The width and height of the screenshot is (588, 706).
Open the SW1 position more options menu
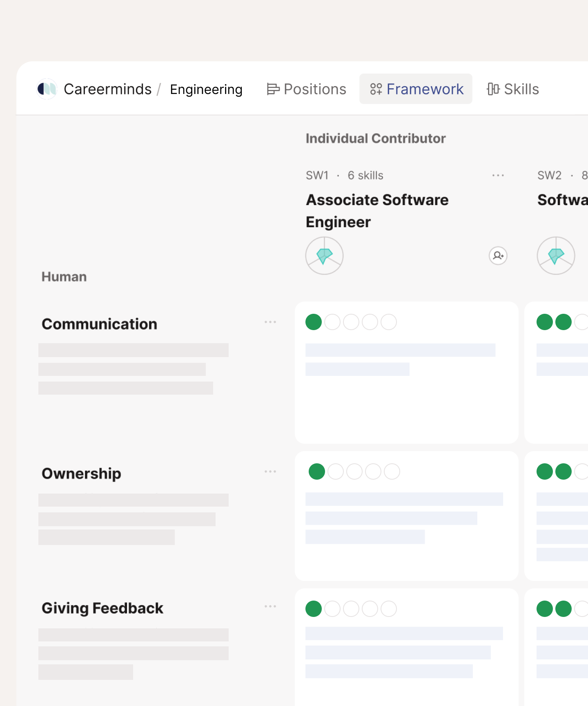click(x=498, y=175)
